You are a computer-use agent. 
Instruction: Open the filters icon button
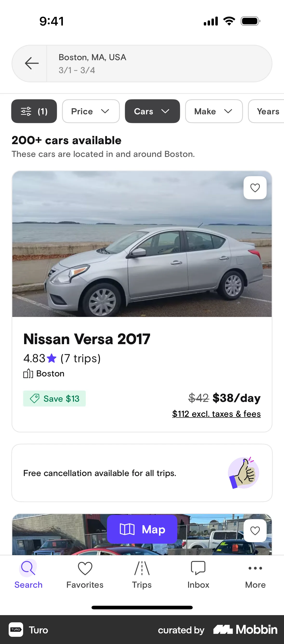[x=34, y=111]
